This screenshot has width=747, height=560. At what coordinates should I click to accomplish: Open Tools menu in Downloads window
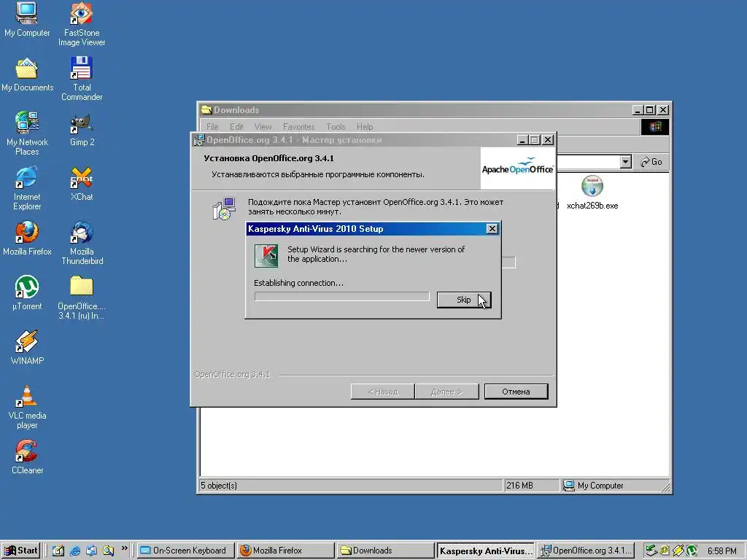(x=336, y=127)
